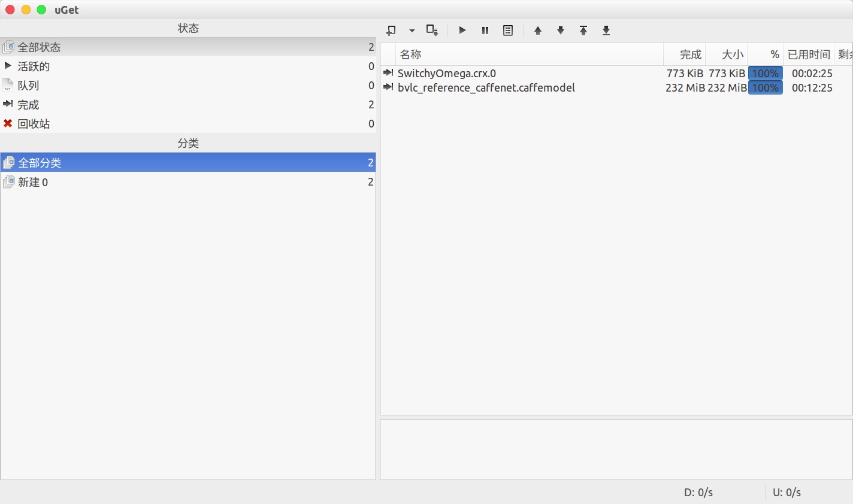Click the 分类 panel header
853x504 pixels.
point(188,143)
